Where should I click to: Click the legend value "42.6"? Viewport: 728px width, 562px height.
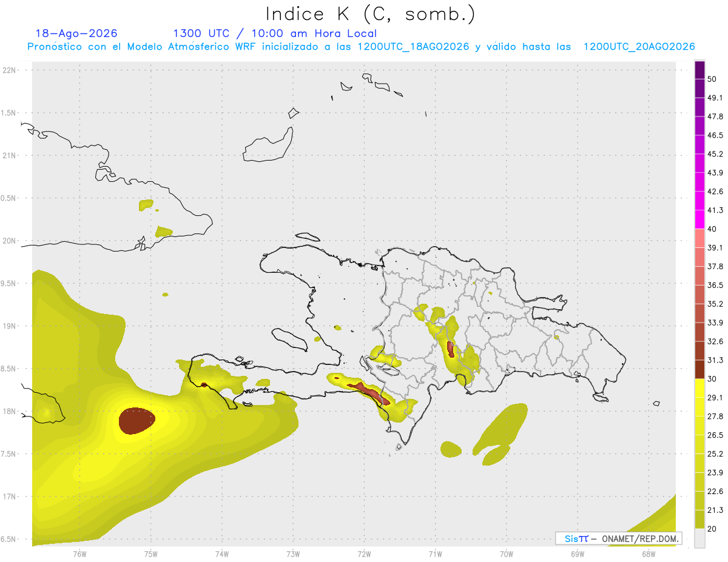click(715, 192)
